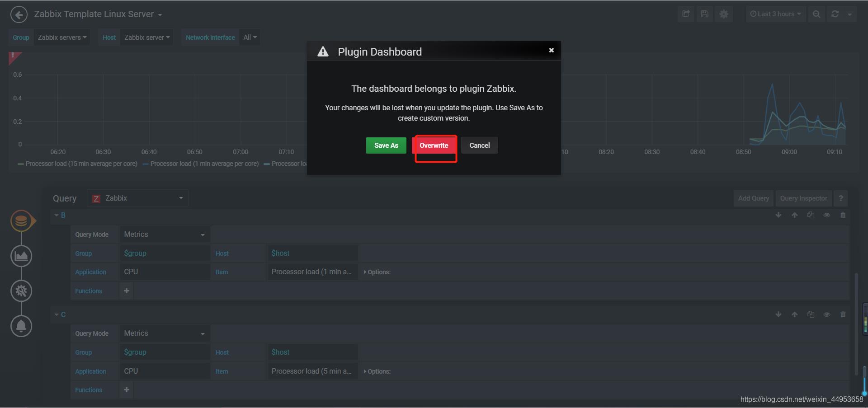
Task: Move query C up
Action: click(x=795, y=314)
